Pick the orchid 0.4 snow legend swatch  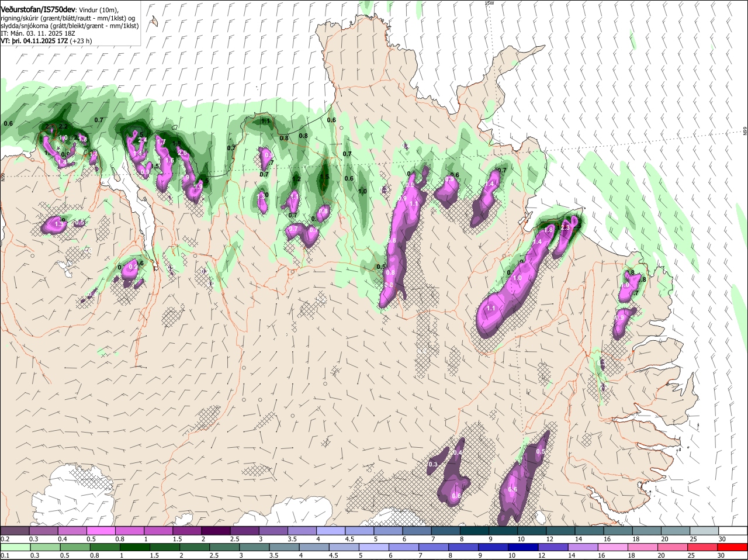[72, 530]
